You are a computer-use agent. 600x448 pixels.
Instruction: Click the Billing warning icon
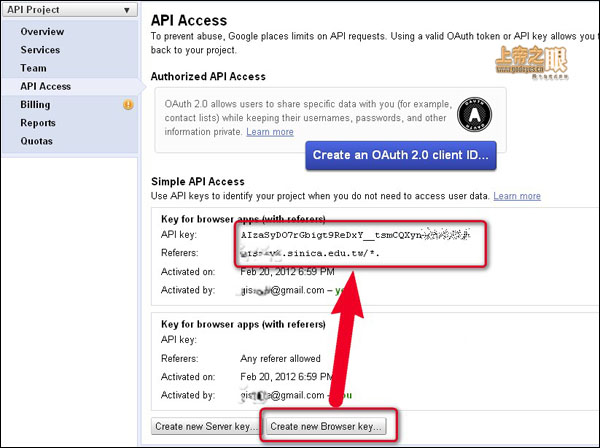(x=128, y=104)
